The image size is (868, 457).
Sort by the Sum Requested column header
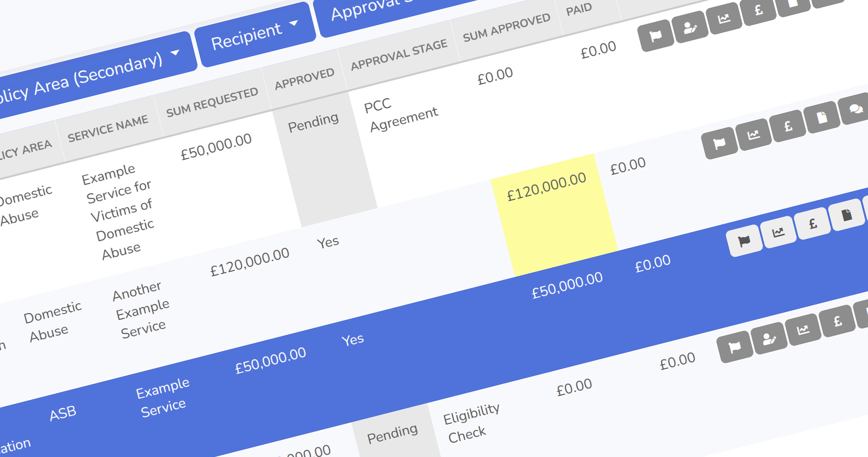pyautogui.click(x=212, y=102)
